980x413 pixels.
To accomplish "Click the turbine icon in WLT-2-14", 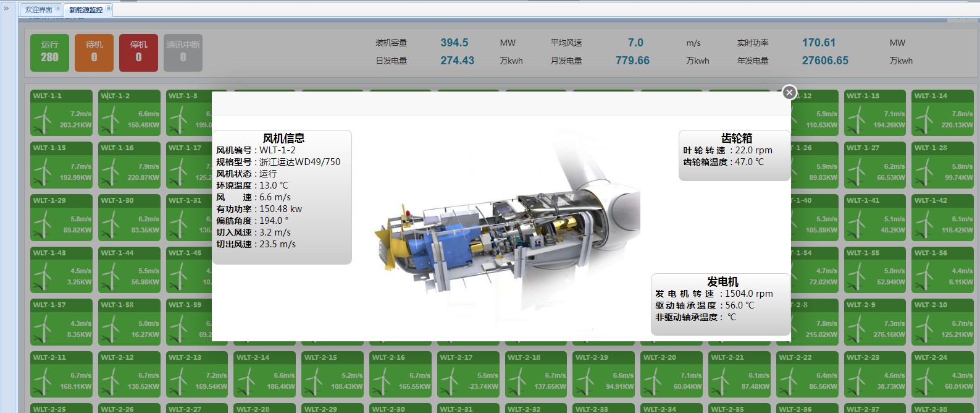I will (246, 381).
